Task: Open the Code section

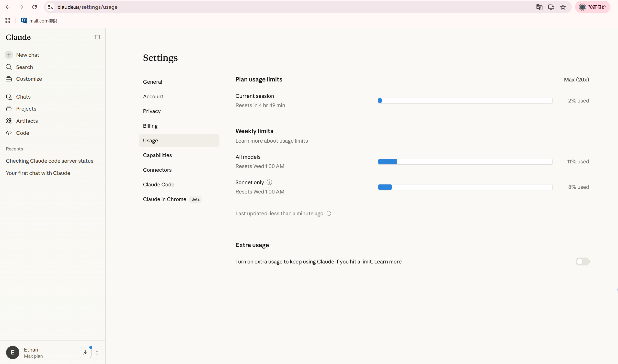Action: coord(23,133)
